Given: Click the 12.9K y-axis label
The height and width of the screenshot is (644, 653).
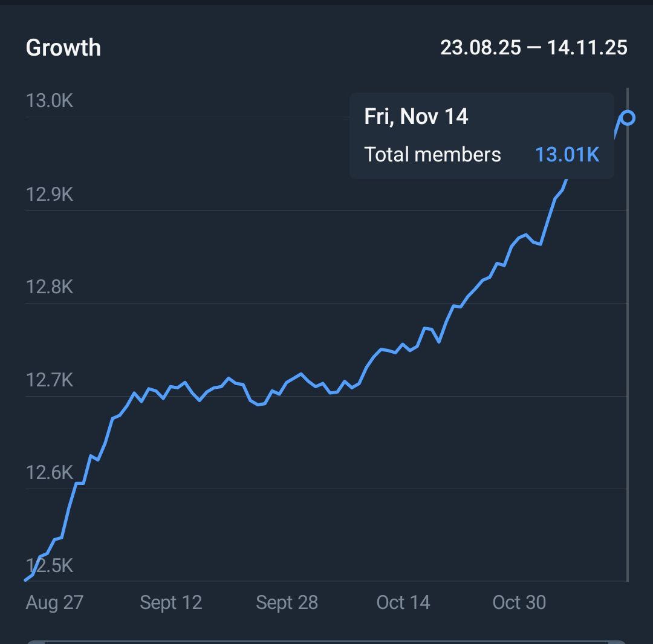Looking at the screenshot, I should (50, 194).
